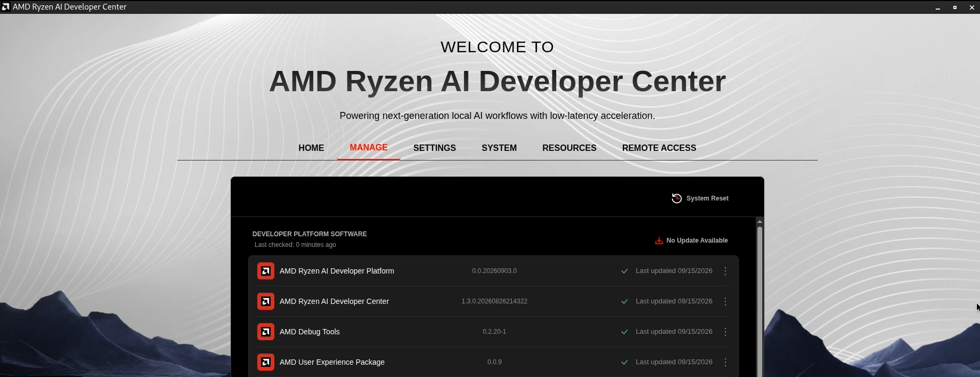Screen dimensions: 980x377
Task: Click the AMD Ryzen AI Developer Center row name
Action: point(334,301)
